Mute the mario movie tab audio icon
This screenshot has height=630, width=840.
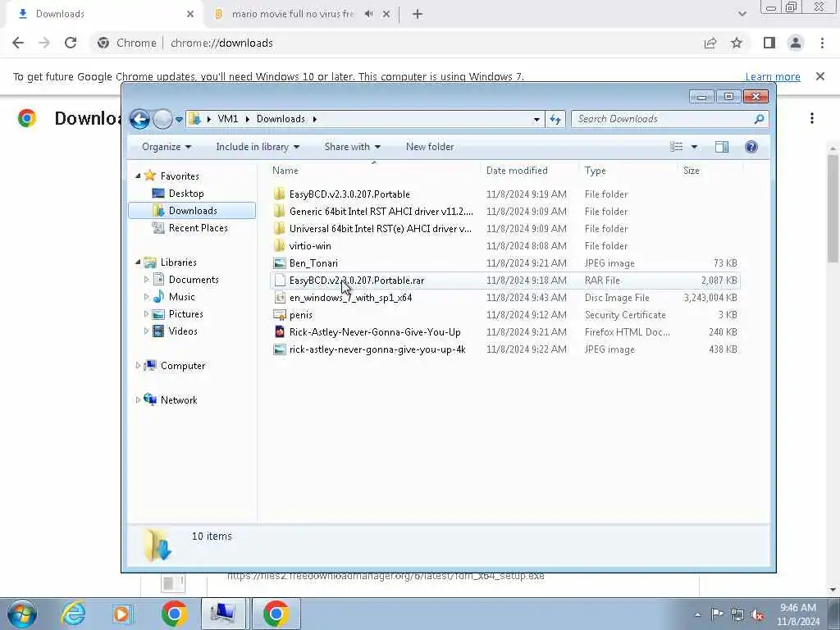368,14
